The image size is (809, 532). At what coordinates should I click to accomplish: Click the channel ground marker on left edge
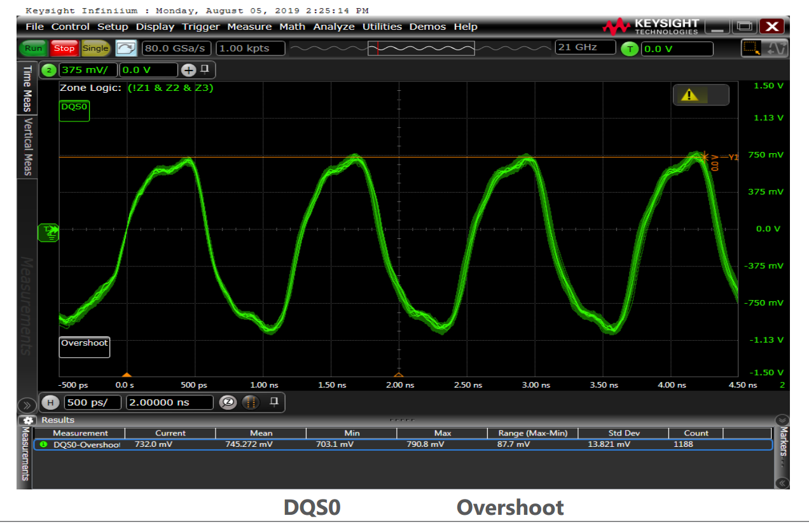click(x=49, y=233)
